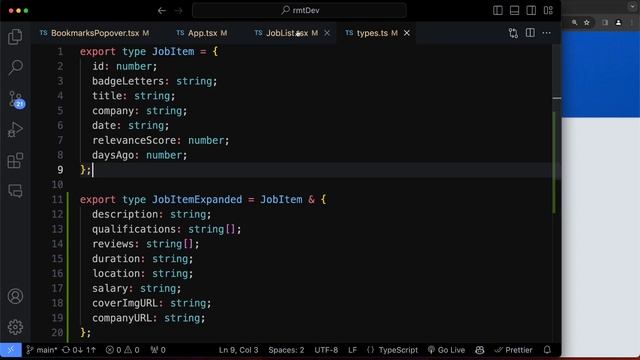Close the JobList.tsx tab
Screen dimensions: 640x360
click(x=327, y=33)
